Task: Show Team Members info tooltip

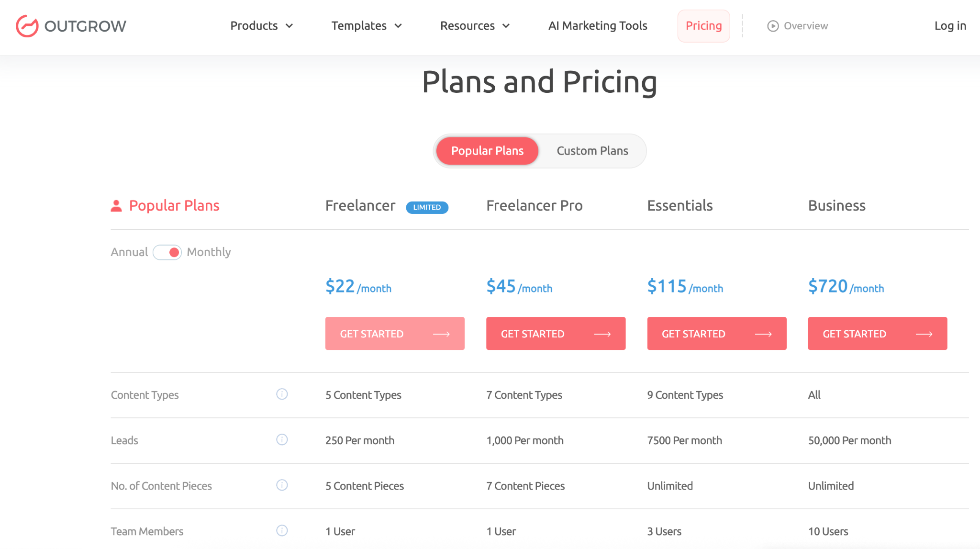Action: [x=282, y=530]
